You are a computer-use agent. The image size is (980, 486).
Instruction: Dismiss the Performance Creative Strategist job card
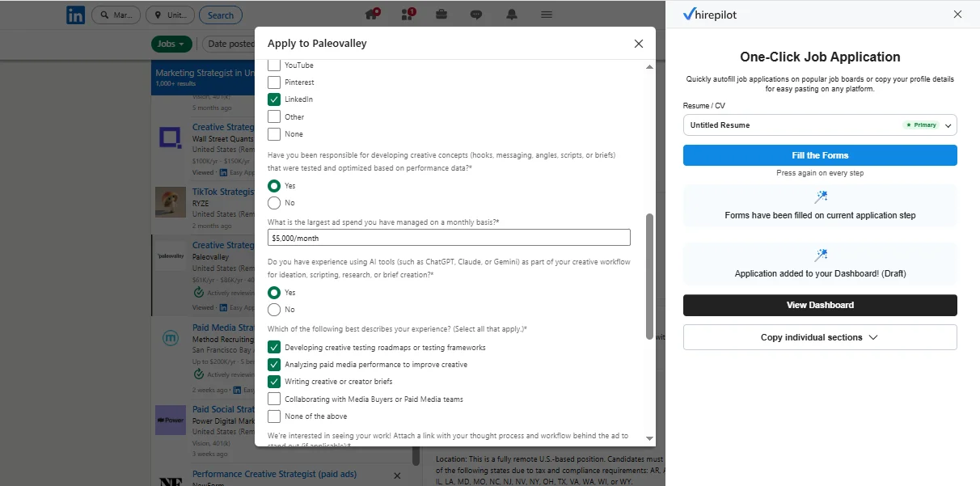pos(396,475)
